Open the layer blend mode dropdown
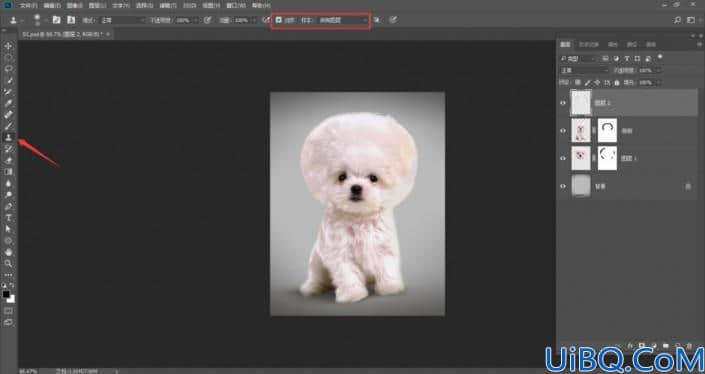Screen dimensions: 705x374 (585, 71)
